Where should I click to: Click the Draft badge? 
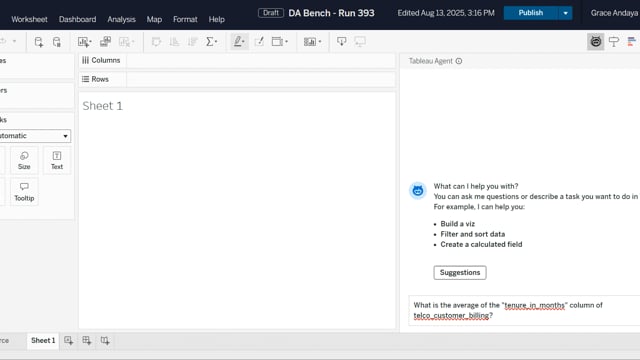[x=271, y=13]
